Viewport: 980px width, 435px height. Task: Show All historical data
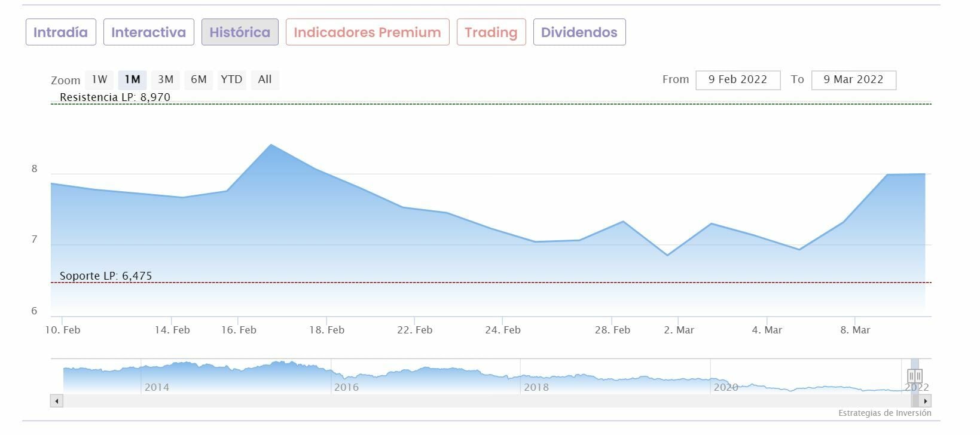point(265,79)
